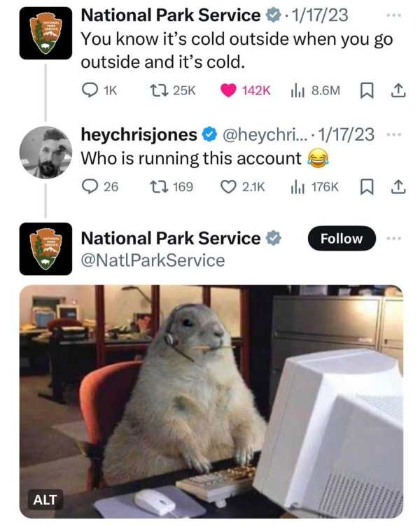Open more options on heychrisjones's reply
The height and width of the screenshot is (525, 420).
point(395,134)
